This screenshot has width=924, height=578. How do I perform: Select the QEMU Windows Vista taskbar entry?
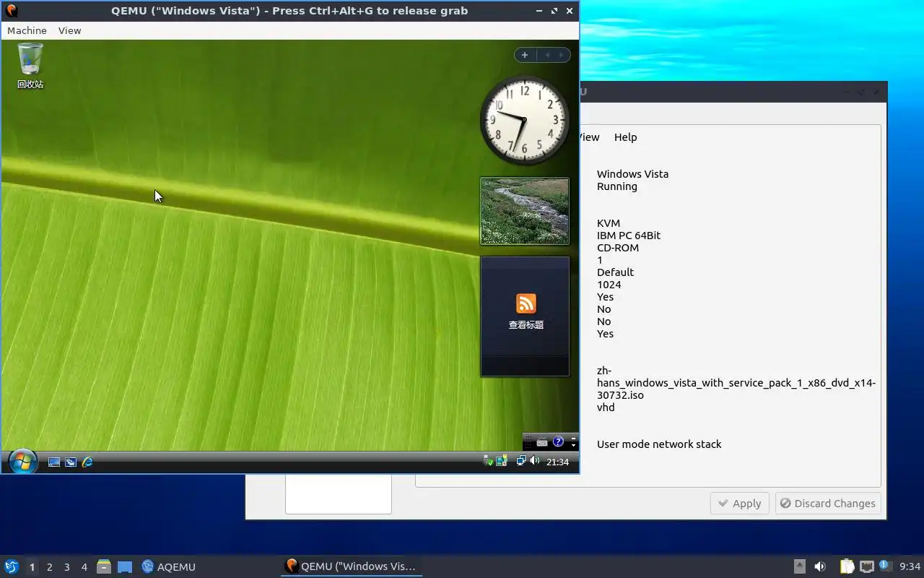pos(351,566)
